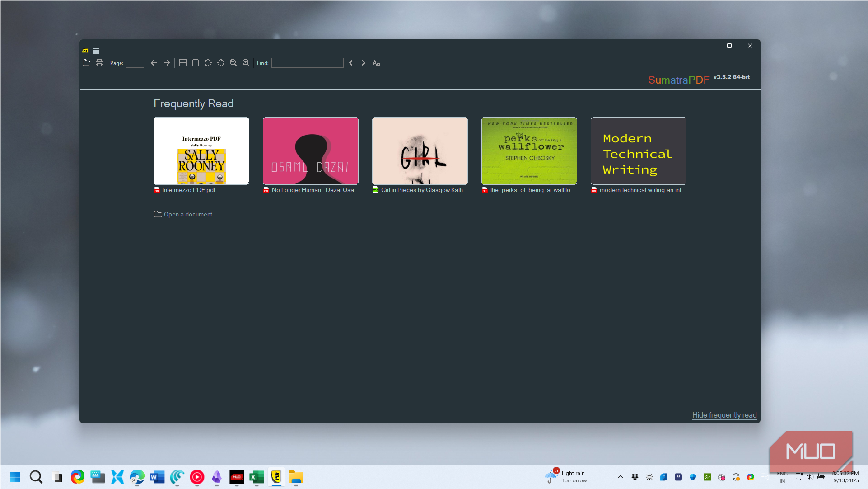Image resolution: width=868 pixels, height=489 pixels.
Task: Go to previous page arrow
Action: coord(154,63)
